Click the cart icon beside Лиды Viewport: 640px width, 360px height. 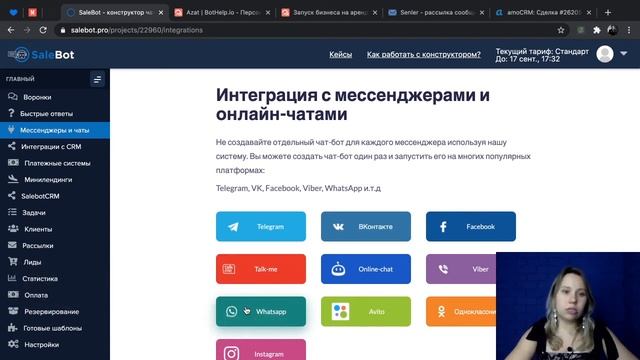(x=13, y=261)
